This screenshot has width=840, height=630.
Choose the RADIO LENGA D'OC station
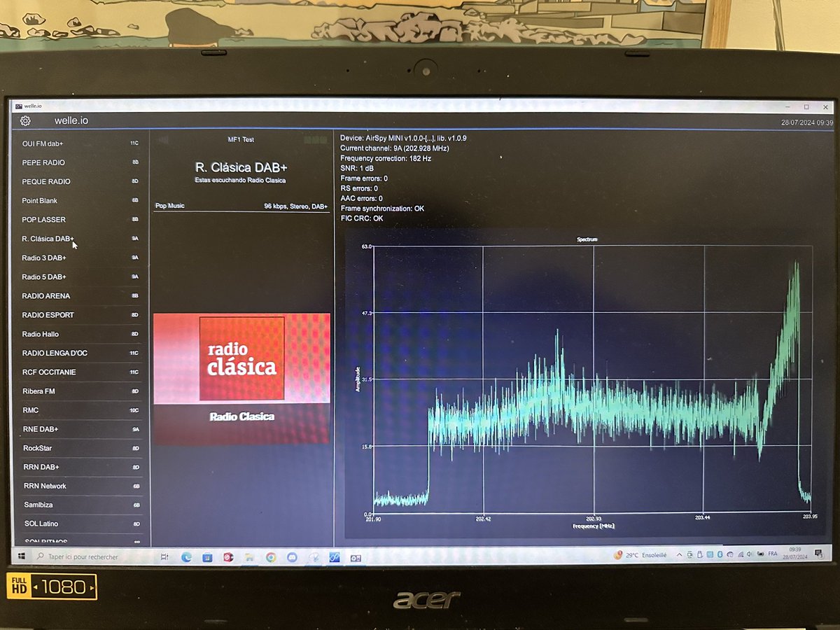[x=81, y=353]
